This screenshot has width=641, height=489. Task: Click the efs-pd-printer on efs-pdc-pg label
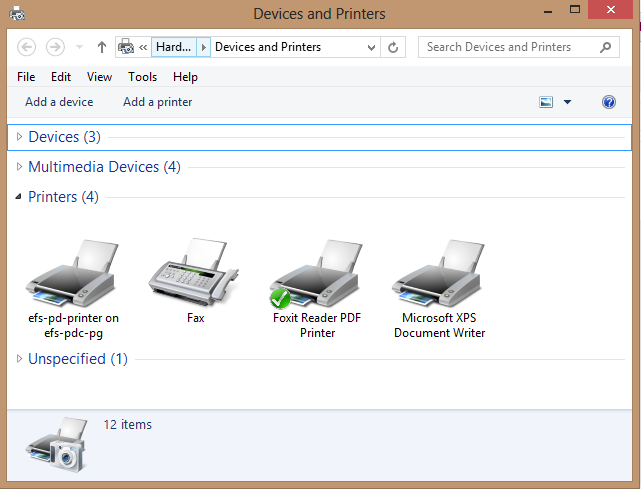[74, 325]
